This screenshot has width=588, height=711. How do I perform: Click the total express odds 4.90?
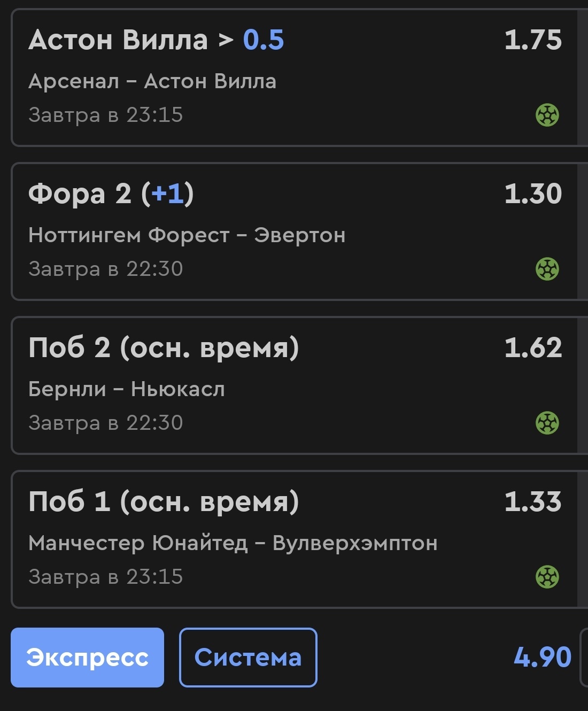click(542, 657)
